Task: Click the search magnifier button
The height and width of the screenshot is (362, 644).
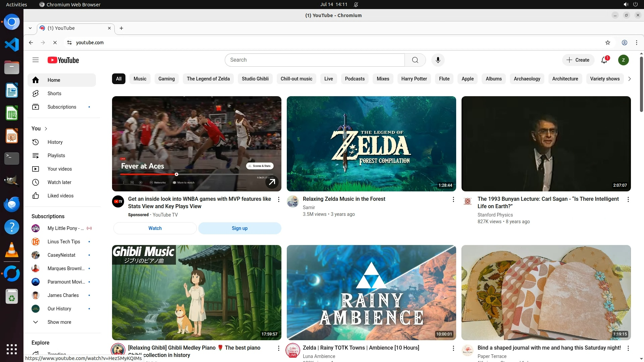Action: (415, 60)
